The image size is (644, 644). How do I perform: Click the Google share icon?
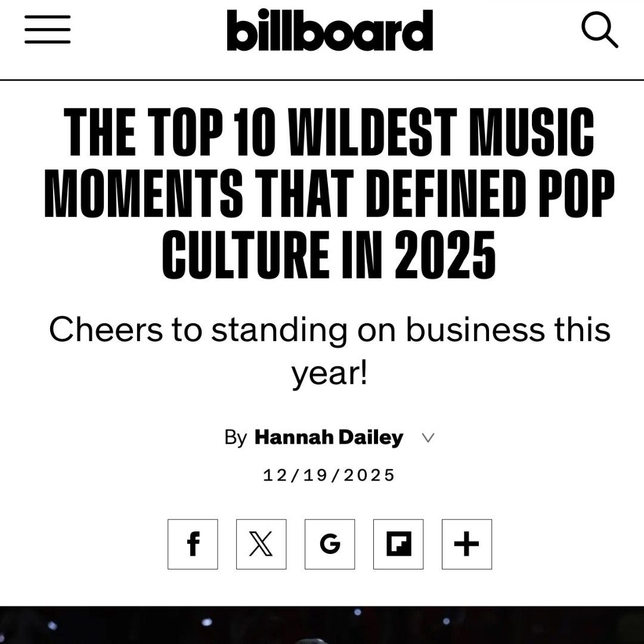coord(330,544)
